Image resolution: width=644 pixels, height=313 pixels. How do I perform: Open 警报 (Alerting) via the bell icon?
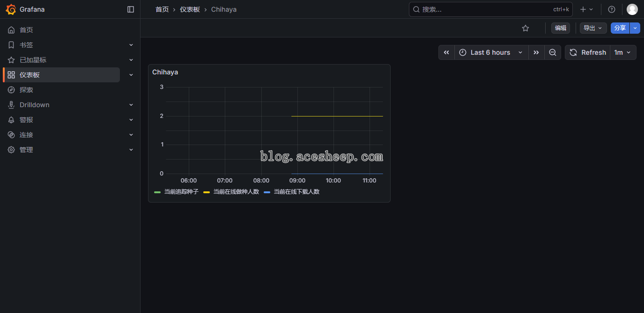coord(26,119)
